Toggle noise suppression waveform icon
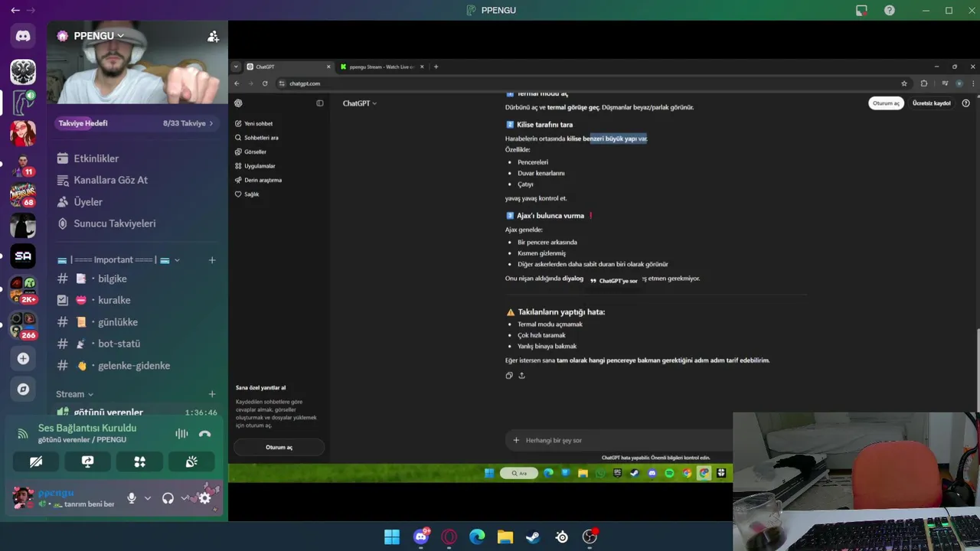Image resolution: width=980 pixels, height=551 pixels. coord(181,434)
